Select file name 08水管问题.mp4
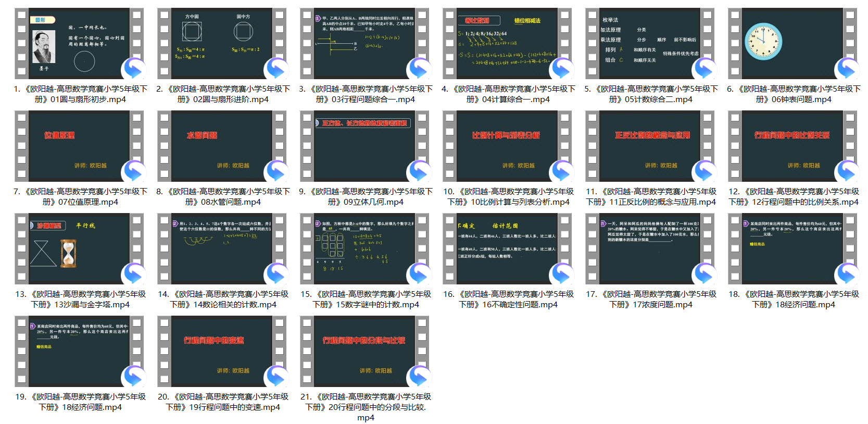868x424 pixels. 223,197
